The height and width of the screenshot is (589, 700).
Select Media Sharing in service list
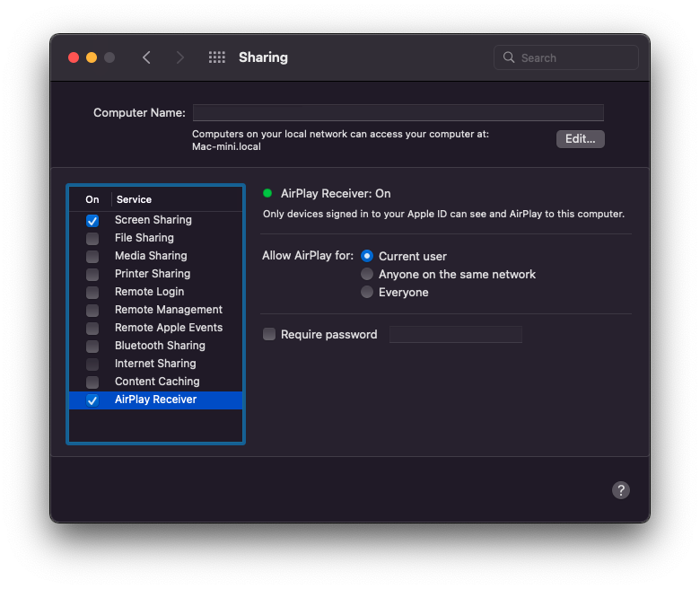click(x=151, y=256)
